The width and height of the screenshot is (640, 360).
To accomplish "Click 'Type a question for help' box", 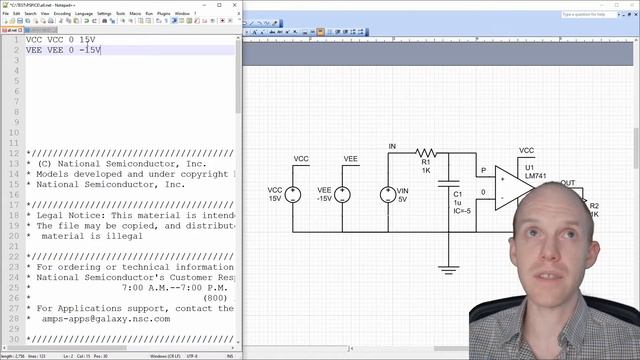I will [x=589, y=15].
